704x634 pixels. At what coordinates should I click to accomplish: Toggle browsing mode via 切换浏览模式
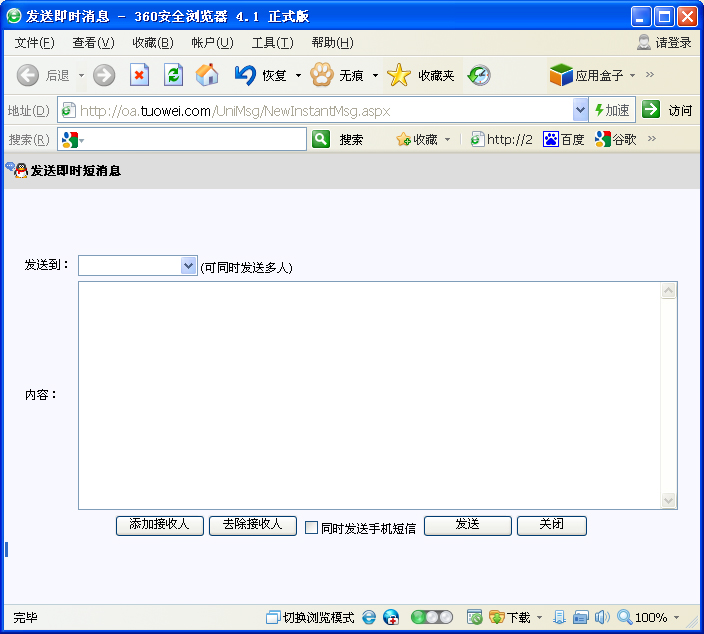click(x=310, y=618)
